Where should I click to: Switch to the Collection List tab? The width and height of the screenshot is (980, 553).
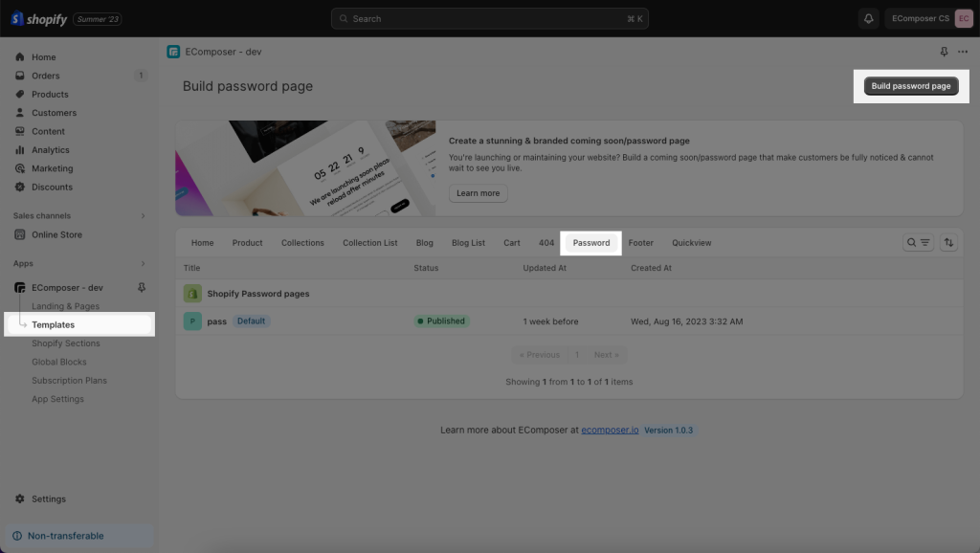point(370,243)
